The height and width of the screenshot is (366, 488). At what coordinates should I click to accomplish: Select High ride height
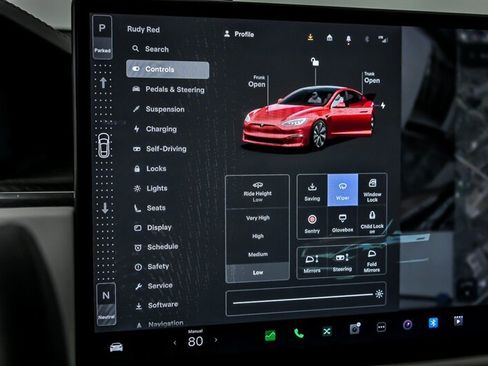pyautogui.click(x=258, y=236)
